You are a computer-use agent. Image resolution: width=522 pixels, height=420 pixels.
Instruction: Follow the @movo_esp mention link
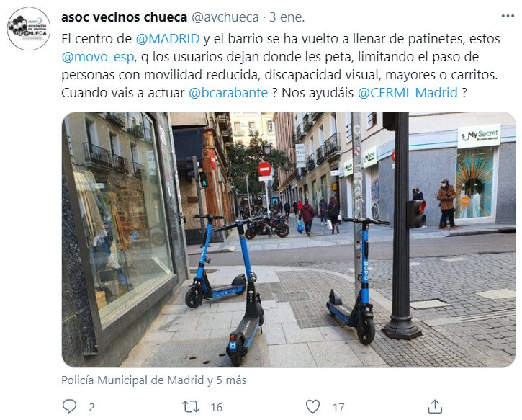pos(98,57)
